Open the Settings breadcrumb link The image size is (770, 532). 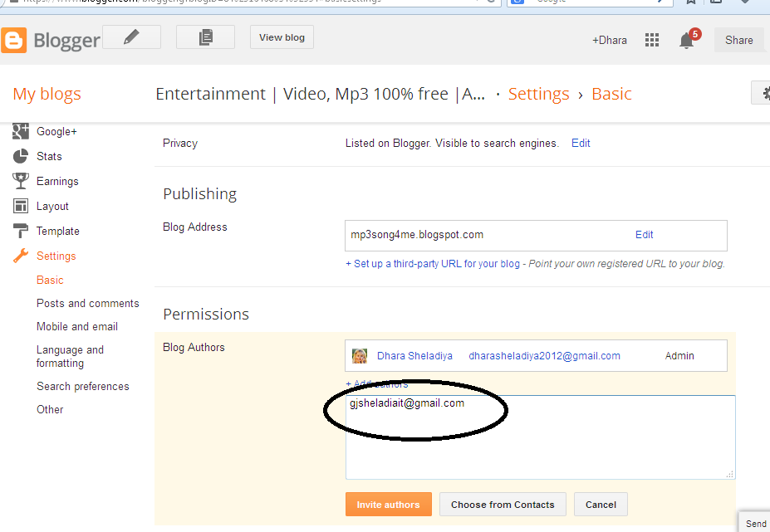click(x=539, y=94)
